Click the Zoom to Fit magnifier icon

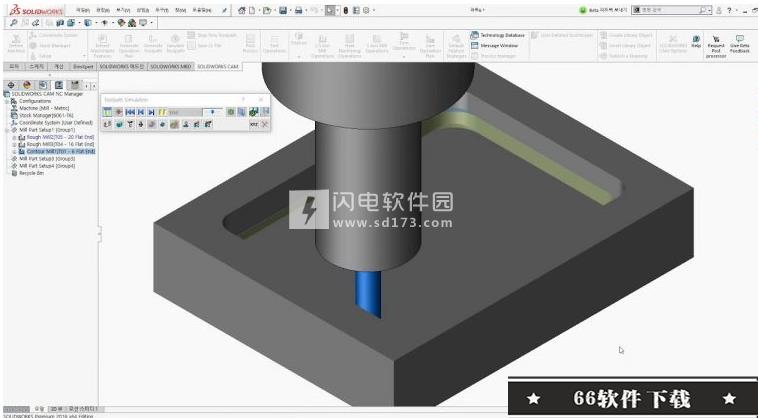[x=14, y=23]
